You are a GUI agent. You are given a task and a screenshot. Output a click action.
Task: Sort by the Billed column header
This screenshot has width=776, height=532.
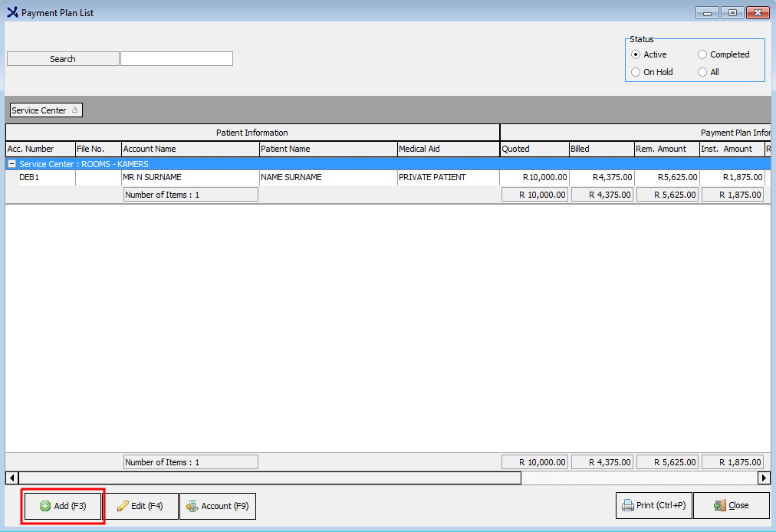(x=602, y=149)
